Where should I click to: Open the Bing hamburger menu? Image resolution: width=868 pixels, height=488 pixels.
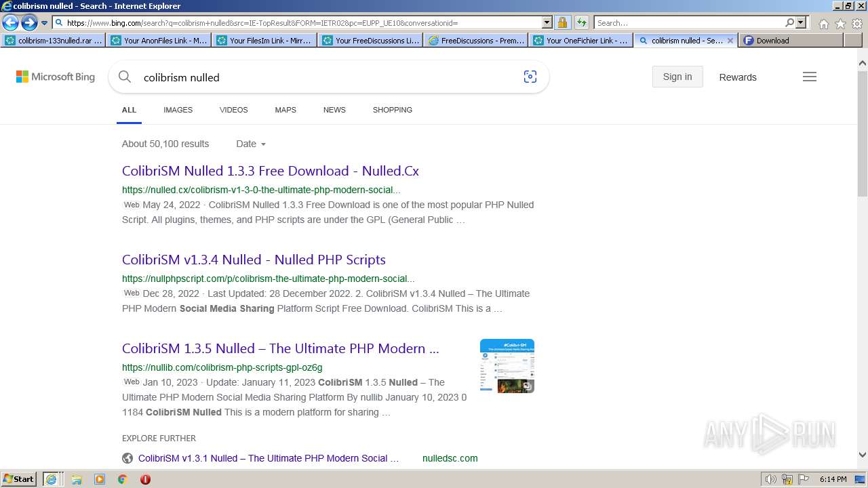810,77
